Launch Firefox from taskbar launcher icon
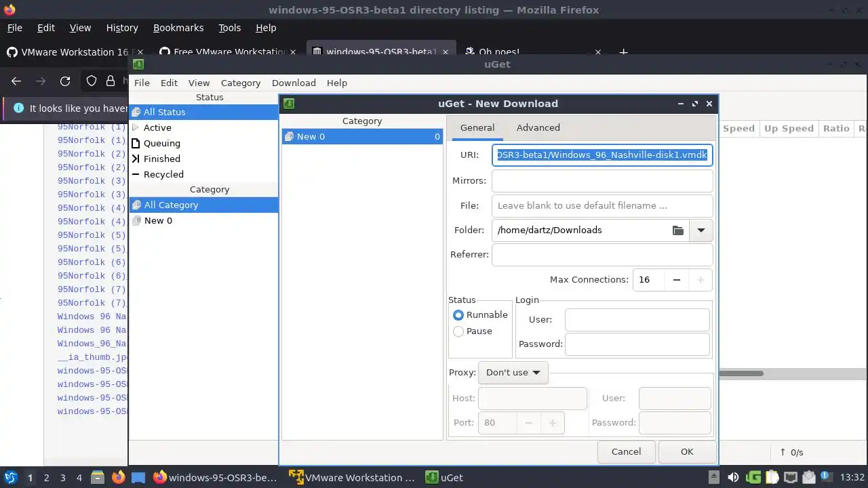This screenshot has width=868, height=488. [x=118, y=477]
